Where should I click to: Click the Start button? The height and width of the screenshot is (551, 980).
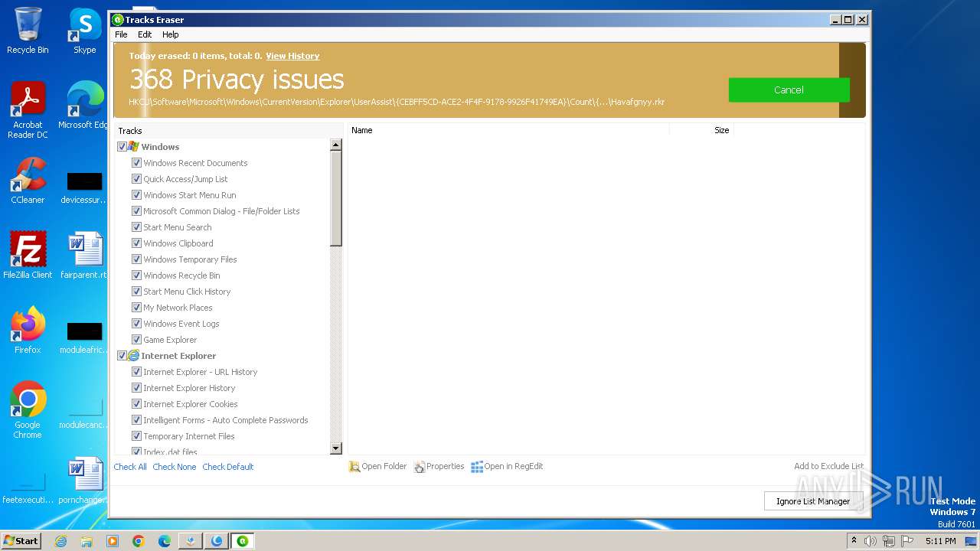pos(21,541)
